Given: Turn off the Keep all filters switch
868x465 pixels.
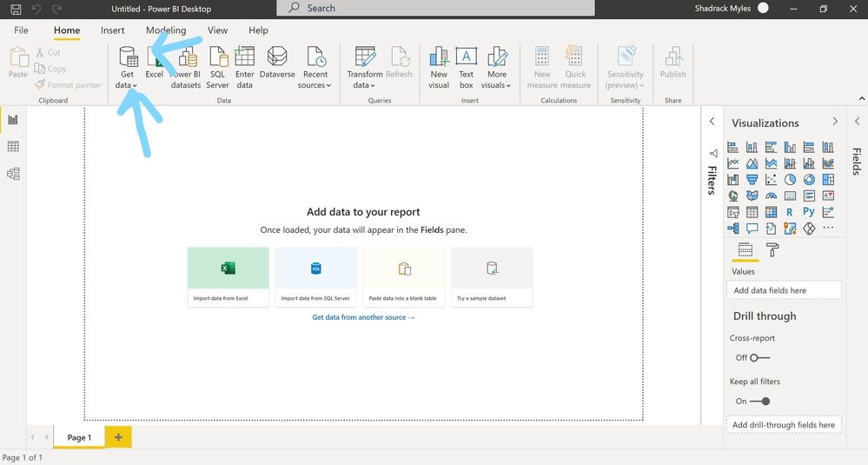Looking at the screenshot, I should (x=759, y=402).
